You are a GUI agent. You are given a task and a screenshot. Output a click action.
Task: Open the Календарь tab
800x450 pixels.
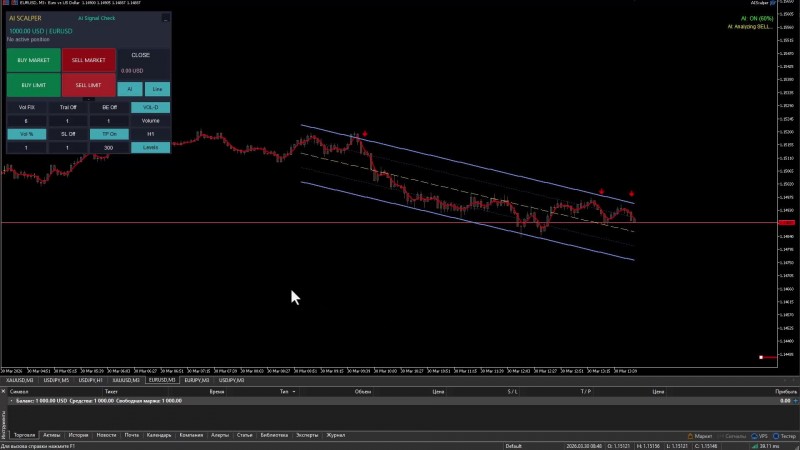click(159, 436)
